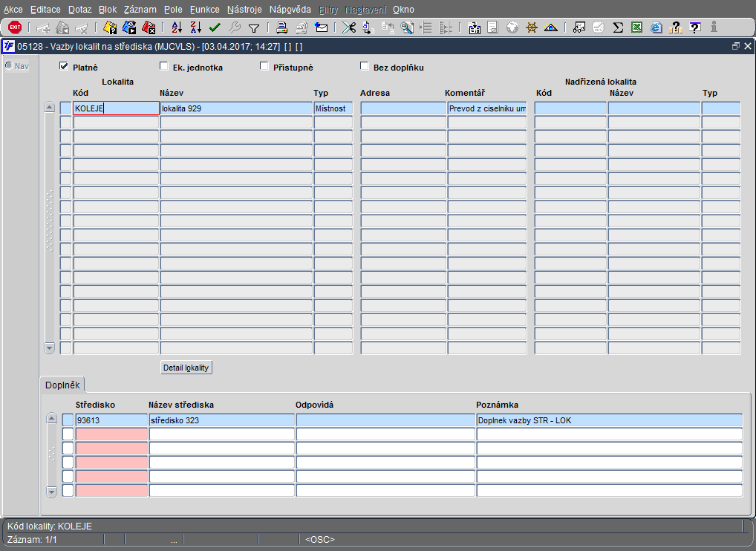Screen dimensions: 756x551
Task: Click the Typ field 'Místnost'
Action: tap(333, 108)
